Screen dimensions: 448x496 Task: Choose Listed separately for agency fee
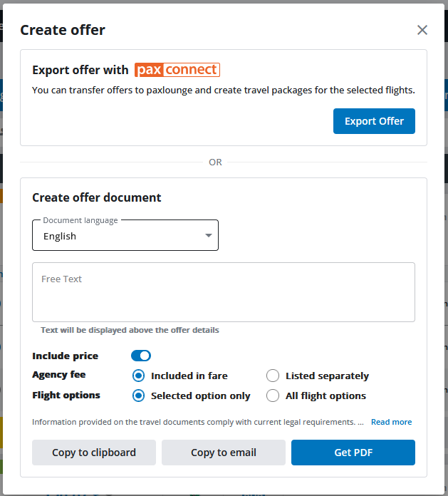tap(273, 376)
